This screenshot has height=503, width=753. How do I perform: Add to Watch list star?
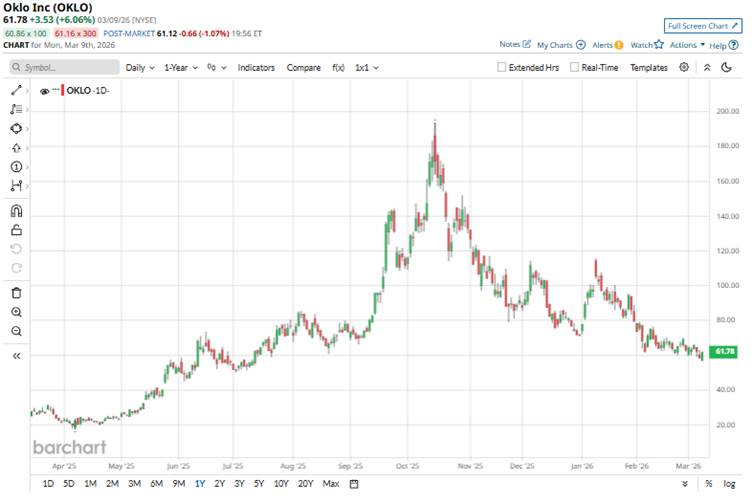[647, 45]
